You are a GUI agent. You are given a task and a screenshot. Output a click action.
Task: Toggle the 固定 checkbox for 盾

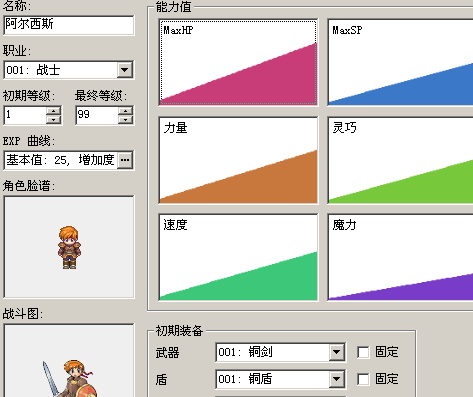pos(363,379)
